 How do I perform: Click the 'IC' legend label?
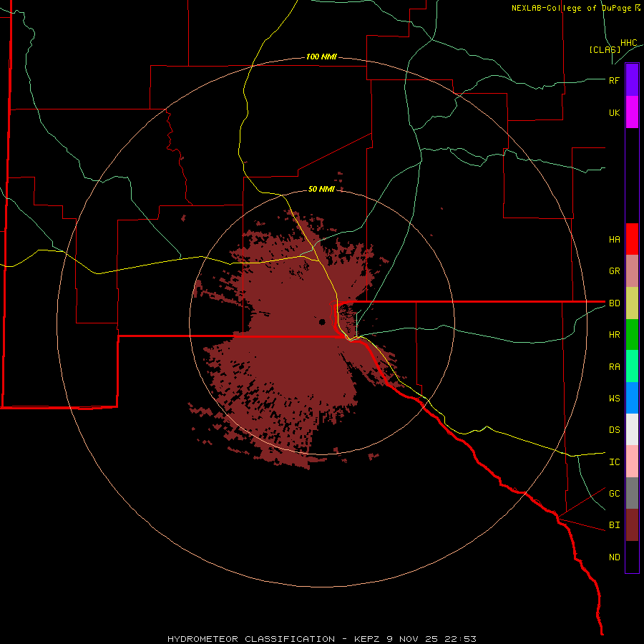[614, 462]
